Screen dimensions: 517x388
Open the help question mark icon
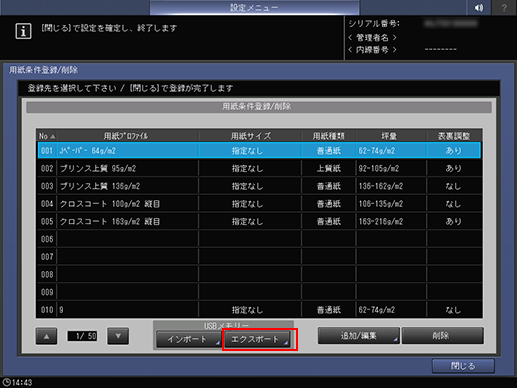click(x=504, y=7)
